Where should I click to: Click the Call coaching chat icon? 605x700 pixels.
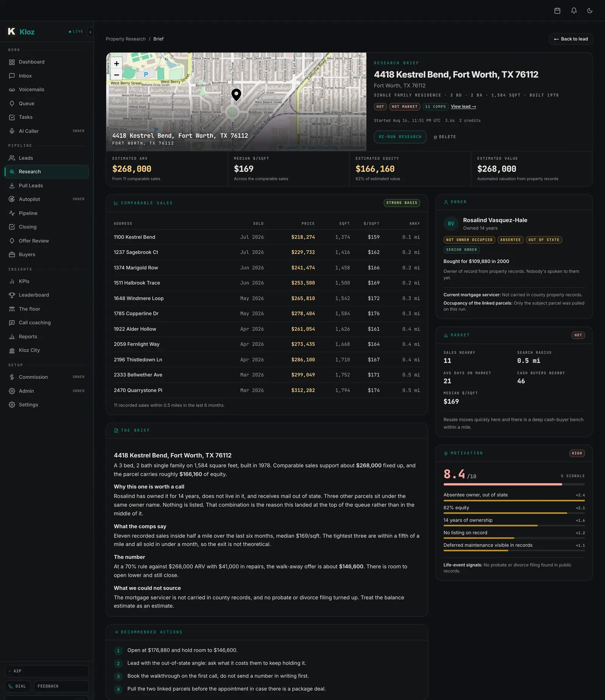[x=12, y=322]
